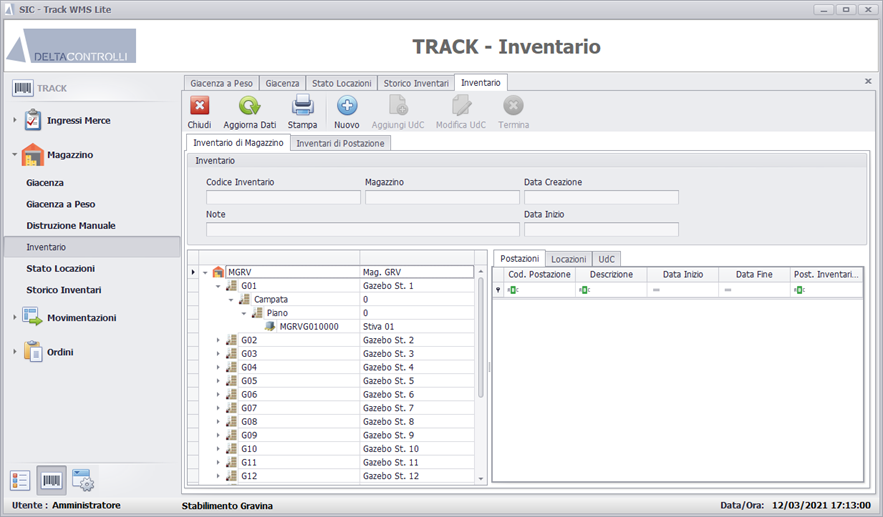
Task: Click the Ingressi Merce clipboard icon
Action: pyautogui.click(x=33, y=120)
